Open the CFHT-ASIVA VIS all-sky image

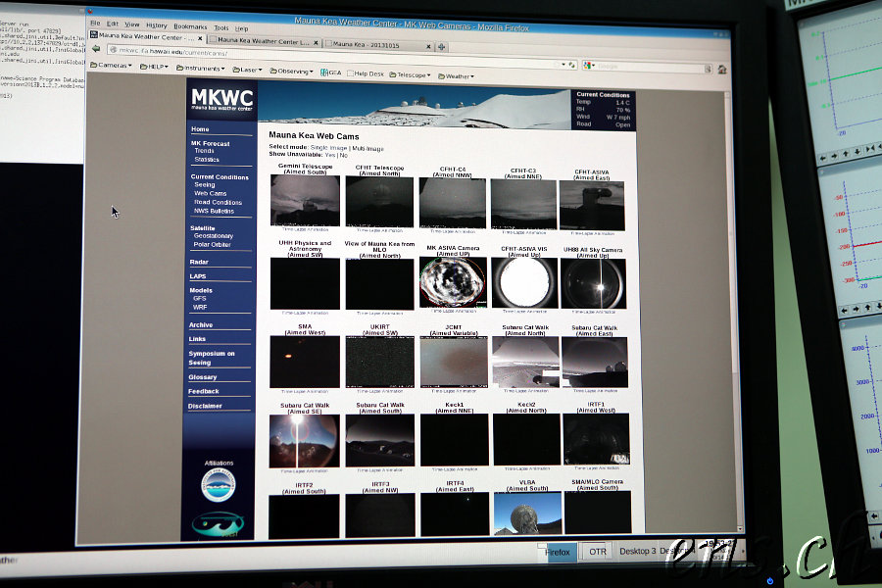524,283
